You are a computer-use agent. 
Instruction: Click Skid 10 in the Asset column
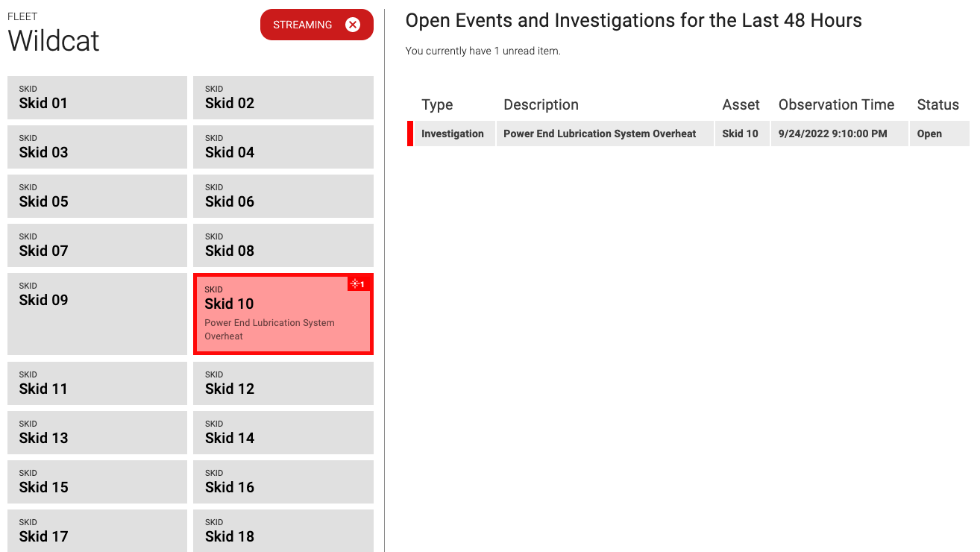tap(740, 134)
